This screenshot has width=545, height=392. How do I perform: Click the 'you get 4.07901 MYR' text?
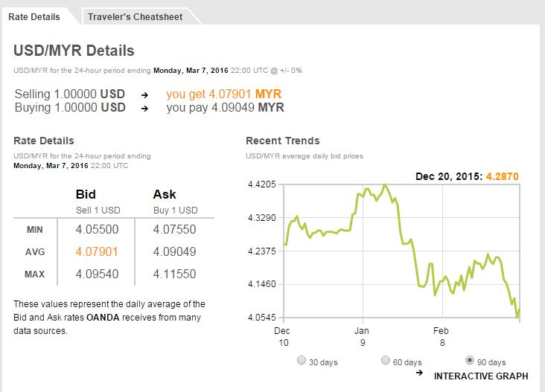point(224,94)
